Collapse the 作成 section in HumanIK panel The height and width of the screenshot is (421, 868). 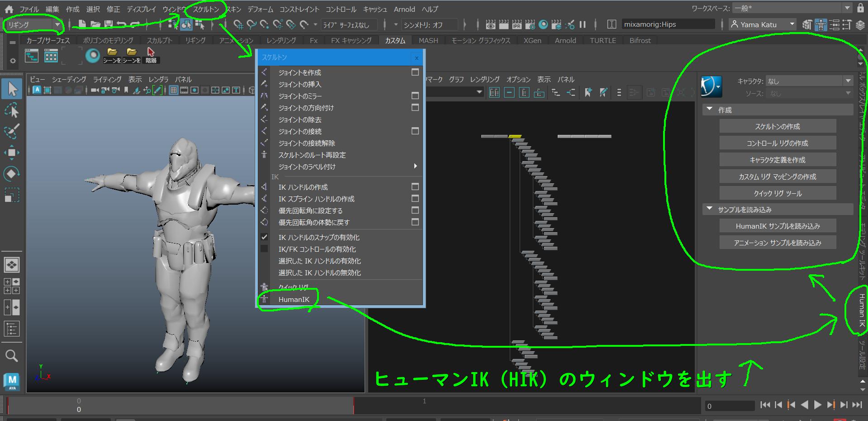[x=709, y=110]
